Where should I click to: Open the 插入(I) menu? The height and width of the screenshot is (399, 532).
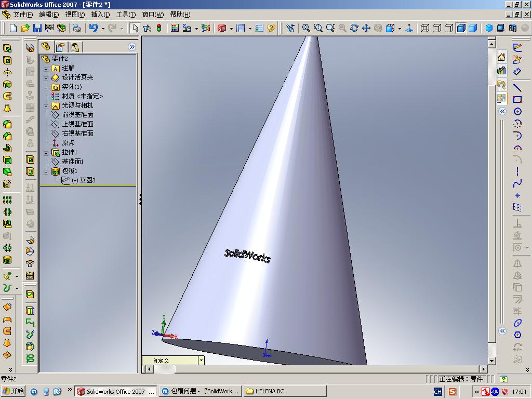point(100,14)
